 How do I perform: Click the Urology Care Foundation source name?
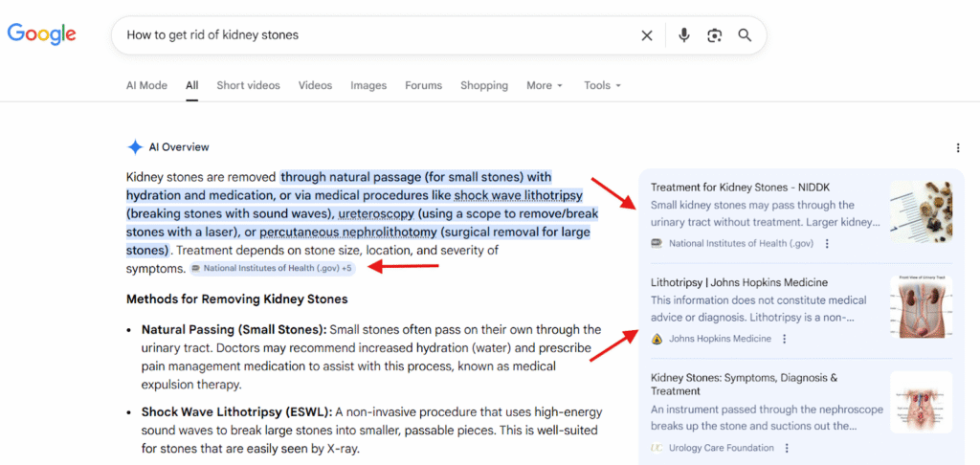722,448
